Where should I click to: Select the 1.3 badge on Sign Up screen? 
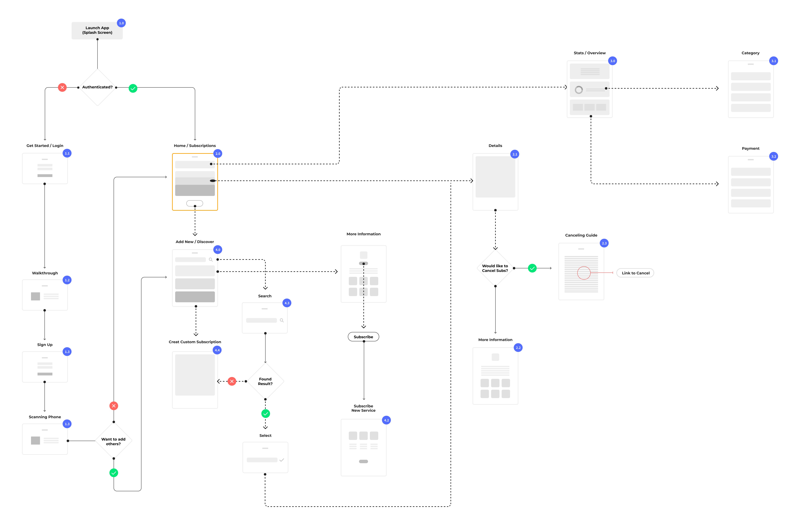click(67, 352)
